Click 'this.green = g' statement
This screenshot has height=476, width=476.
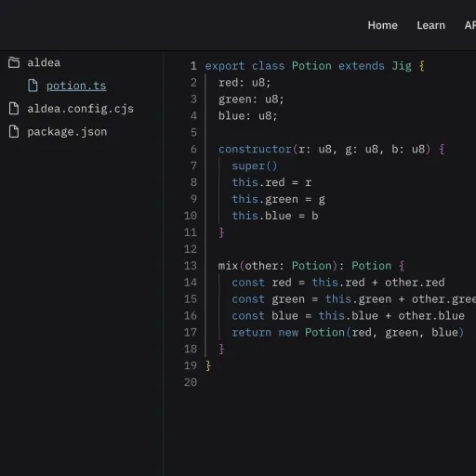click(278, 199)
